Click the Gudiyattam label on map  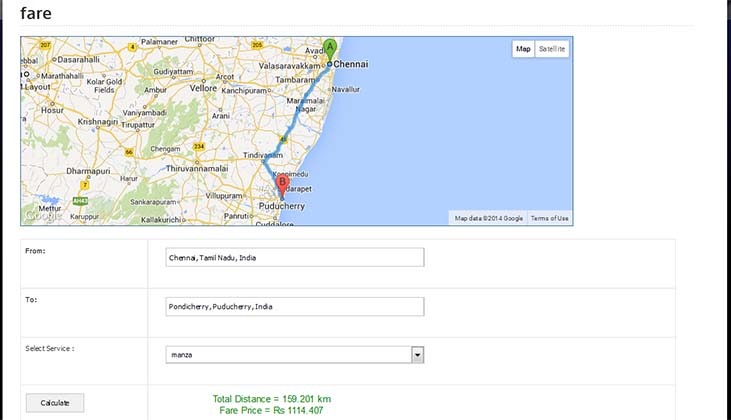coord(173,72)
